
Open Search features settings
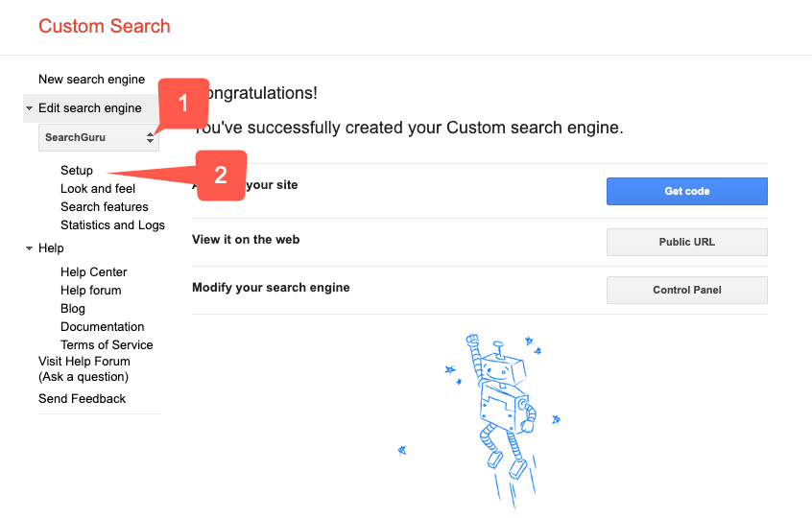coord(104,206)
